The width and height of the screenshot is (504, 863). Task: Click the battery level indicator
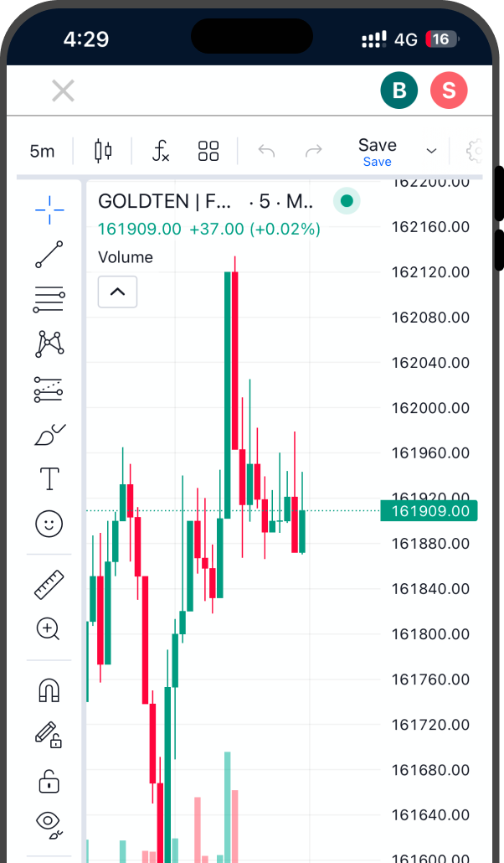[442, 39]
